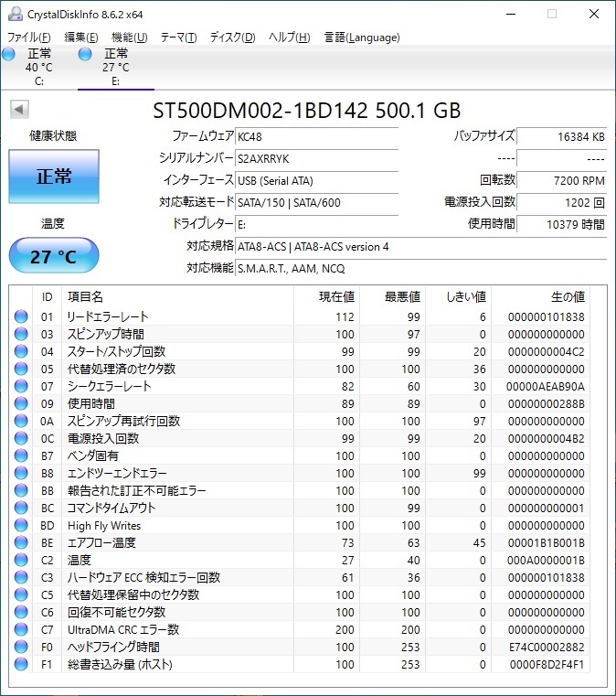Open the 編集(E) menu
This screenshot has width=616, height=696.
[x=81, y=37]
